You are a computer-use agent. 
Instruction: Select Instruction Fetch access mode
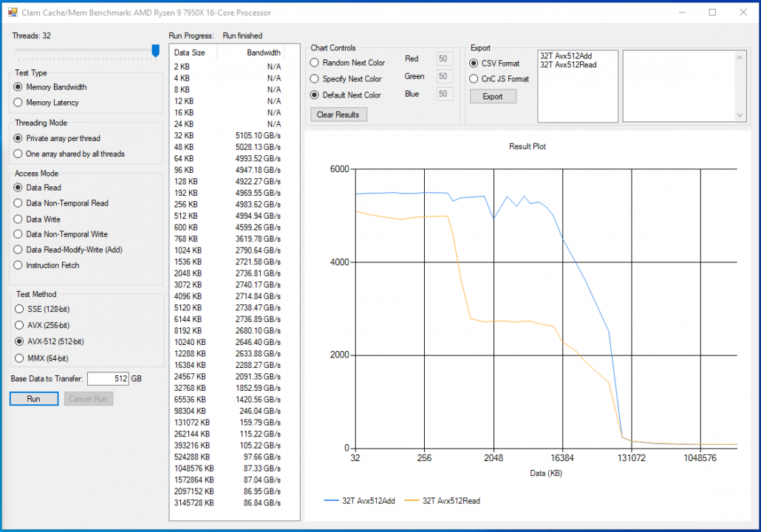pyautogui.click(x=19, y=265)
